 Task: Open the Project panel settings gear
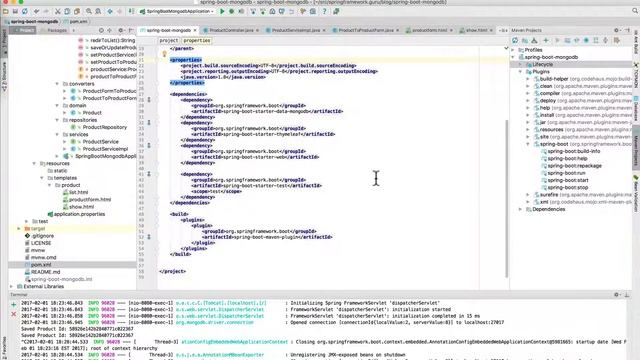coord(121,30)
